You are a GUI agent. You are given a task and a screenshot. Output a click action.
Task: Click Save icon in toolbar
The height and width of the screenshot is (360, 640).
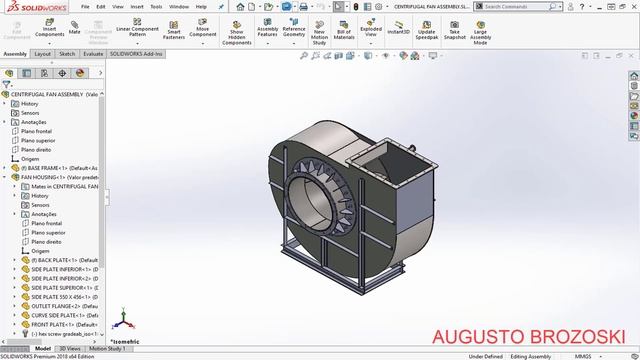287,7
